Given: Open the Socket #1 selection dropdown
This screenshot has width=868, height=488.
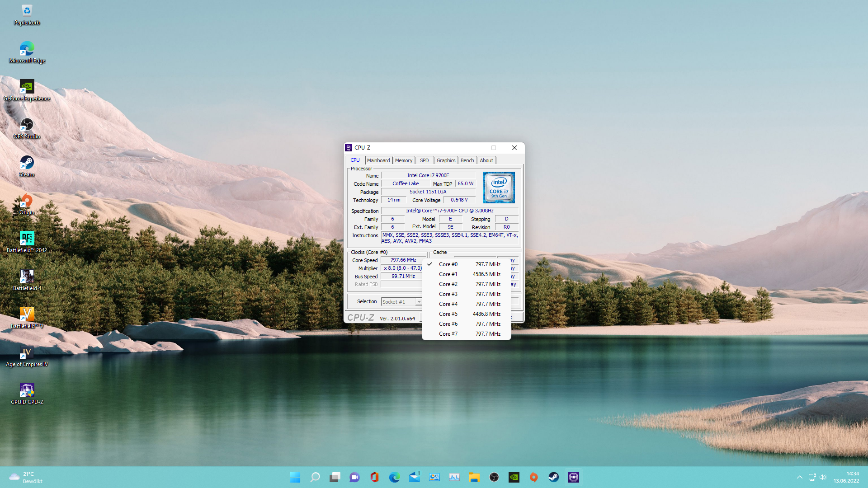Looking at the screenshot, I should pyautogui.click(x=401, y=302).
